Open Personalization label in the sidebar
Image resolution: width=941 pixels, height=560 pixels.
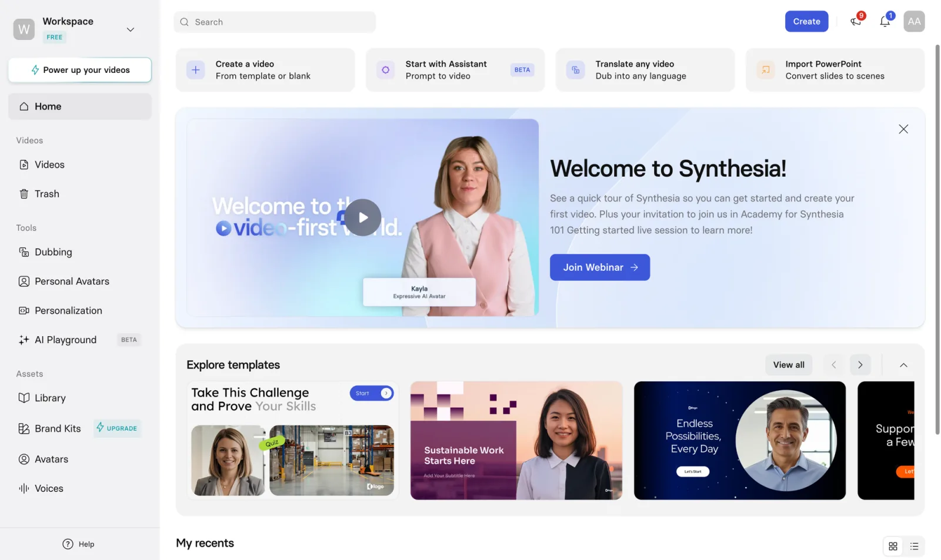tap(68, 311)
